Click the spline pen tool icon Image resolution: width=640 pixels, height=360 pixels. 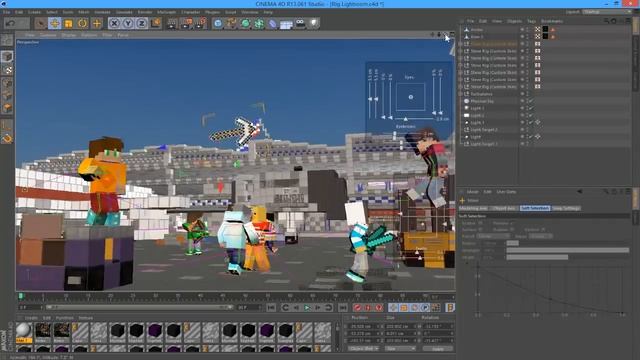pyautogui.click(x=231, y=23)
